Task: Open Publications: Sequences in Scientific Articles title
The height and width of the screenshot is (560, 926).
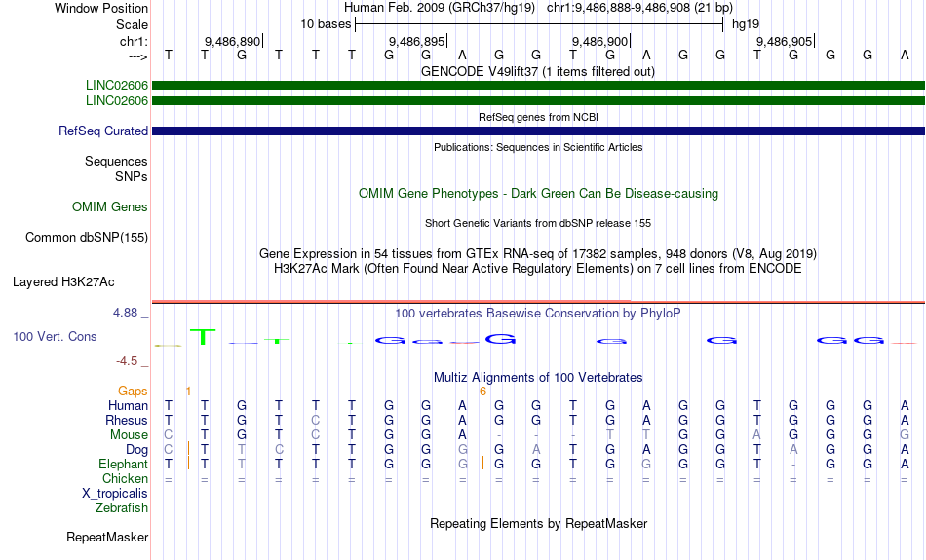Action: pyautogui.click(x=538, y=147)
